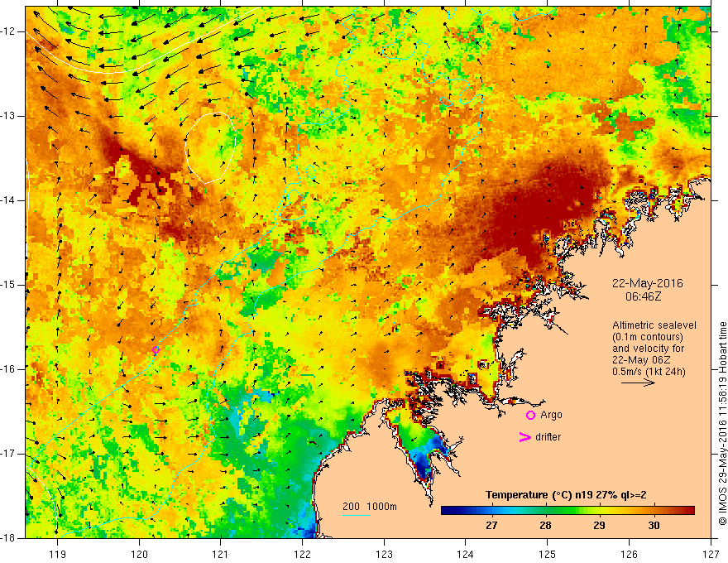728x563 pixels.
Task: Click the 22-May-2016 date label
Action: point(647,283)
